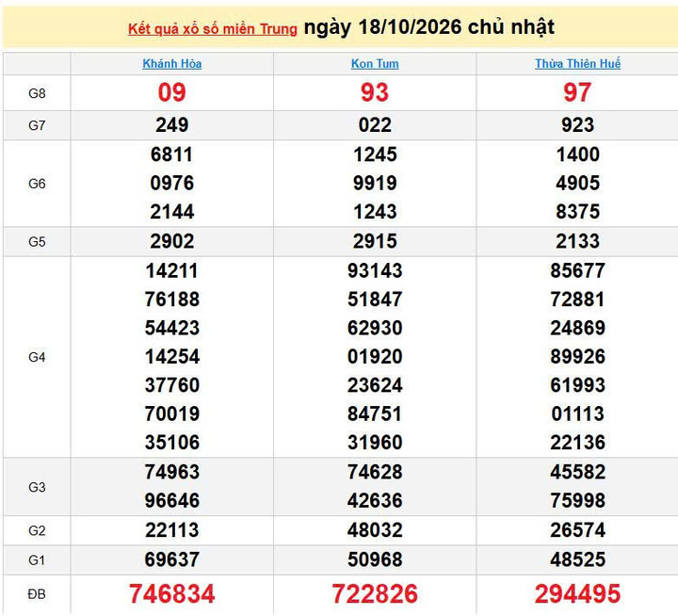Click the G7 number 022
Image resolution: width=678 pixels, height=616 pixels.
[x=375, y=125]
